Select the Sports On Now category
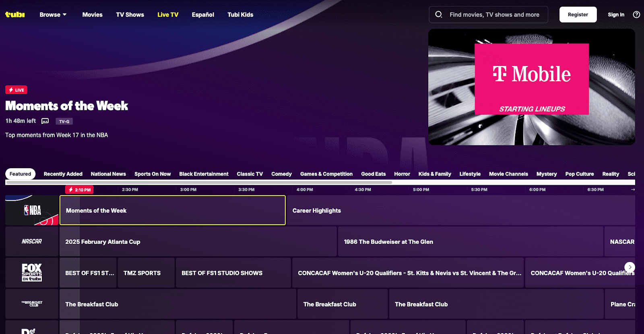This screenshot has width=644, height=334. (x=153, y=174)
